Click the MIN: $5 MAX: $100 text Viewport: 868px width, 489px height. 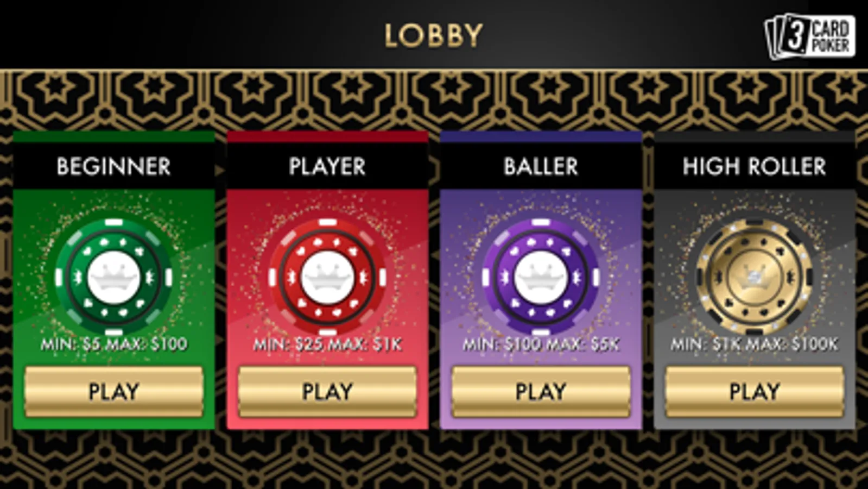pyautogui.click(x=114, y=344)
